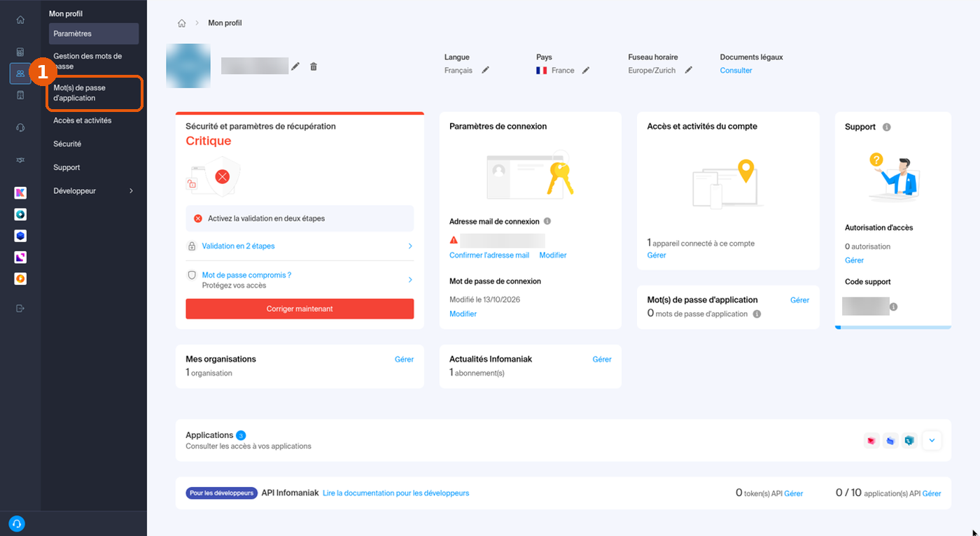Go to the home icon in the dark sidebar
The image size is (980, 536).
point(20,20)
